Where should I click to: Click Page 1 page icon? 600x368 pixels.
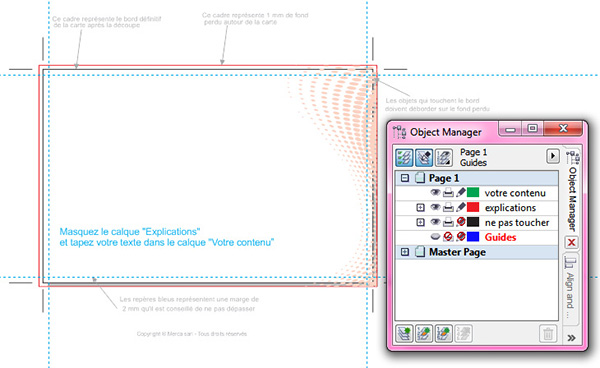[x=420, y=178]
